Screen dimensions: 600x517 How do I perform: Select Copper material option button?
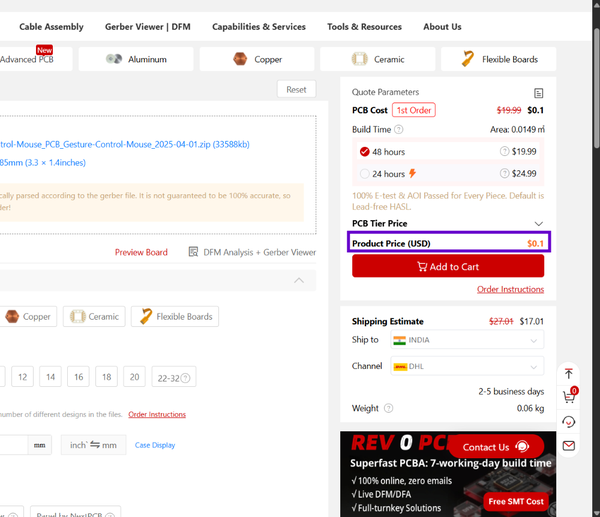coord(28,316)
